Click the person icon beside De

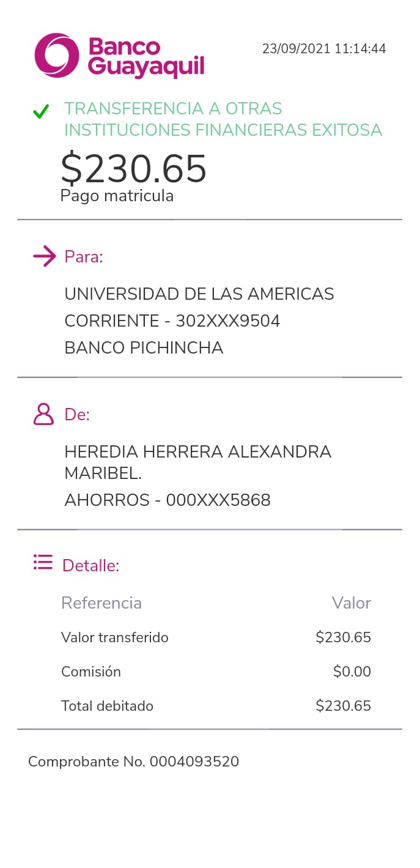pyautogui.click(x=43, y=414)
